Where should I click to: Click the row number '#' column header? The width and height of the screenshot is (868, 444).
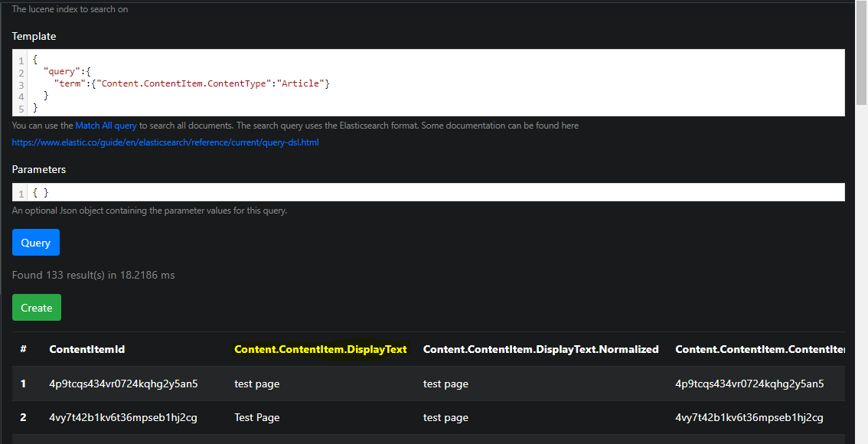[x=23, y=349]
